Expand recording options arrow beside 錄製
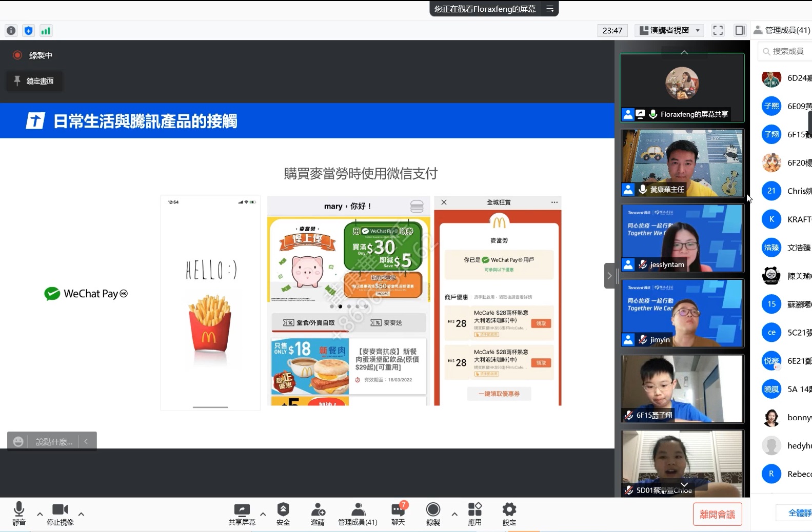812x532 pixels. [x=454, y=514]
